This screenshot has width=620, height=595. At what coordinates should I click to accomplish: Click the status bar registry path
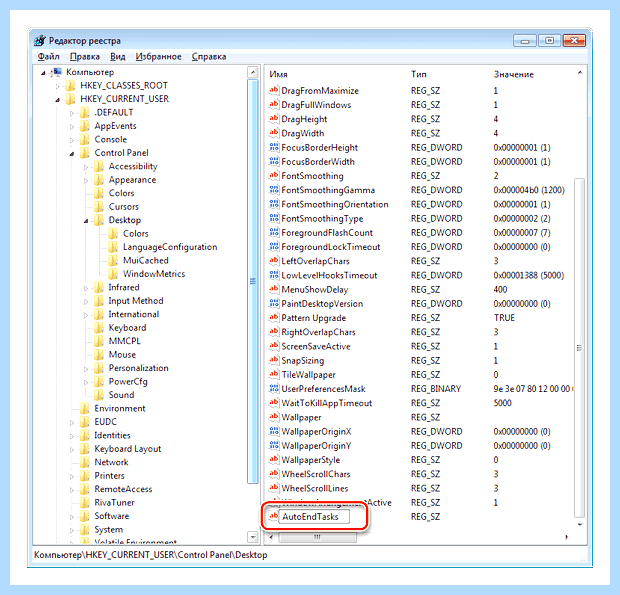150,555
